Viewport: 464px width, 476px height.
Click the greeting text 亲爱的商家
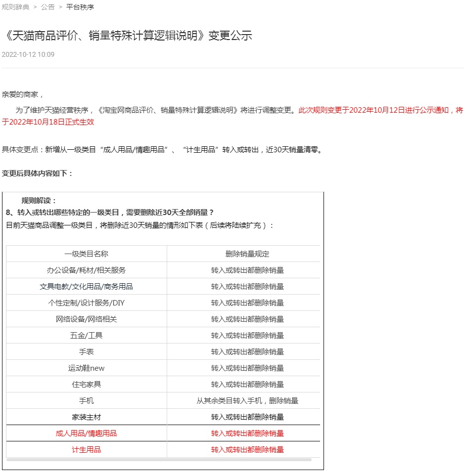(22, 94)
